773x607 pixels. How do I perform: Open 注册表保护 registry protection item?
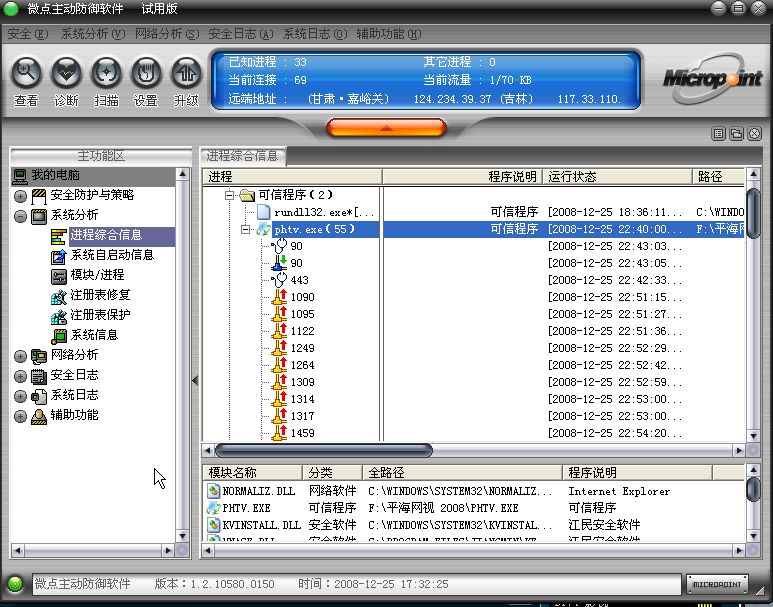click(x=100, y=315)
